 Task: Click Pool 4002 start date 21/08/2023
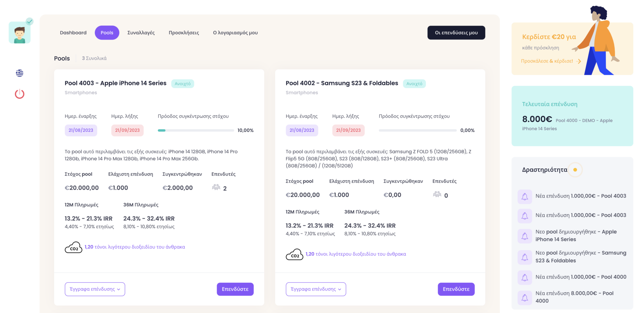coord(302,130)
